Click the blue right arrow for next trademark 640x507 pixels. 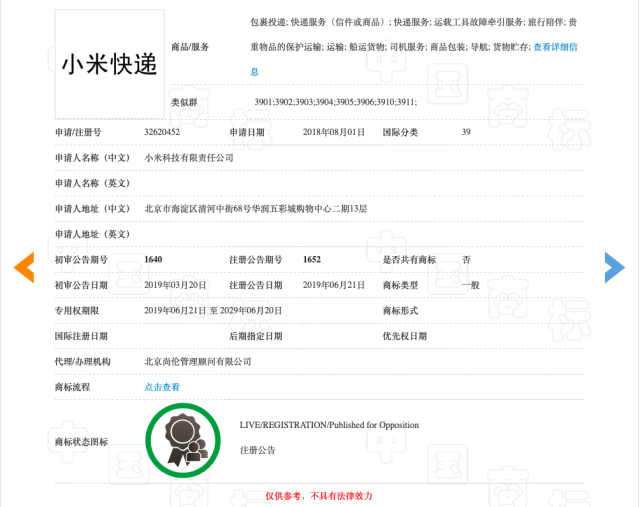(614, 267)
